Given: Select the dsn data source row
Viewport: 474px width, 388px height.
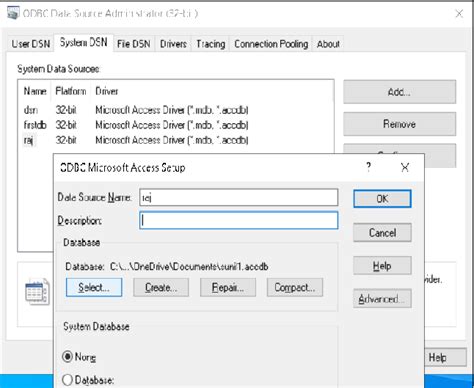Looking at the screenshot, I should tap(136, 110).
